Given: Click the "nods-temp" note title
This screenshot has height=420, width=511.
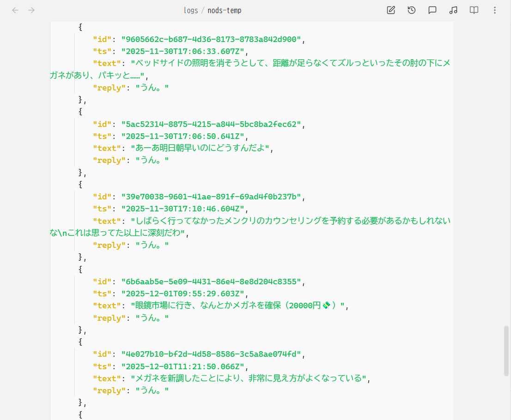Looking at the screenshot, I should (x=225, y=11).
